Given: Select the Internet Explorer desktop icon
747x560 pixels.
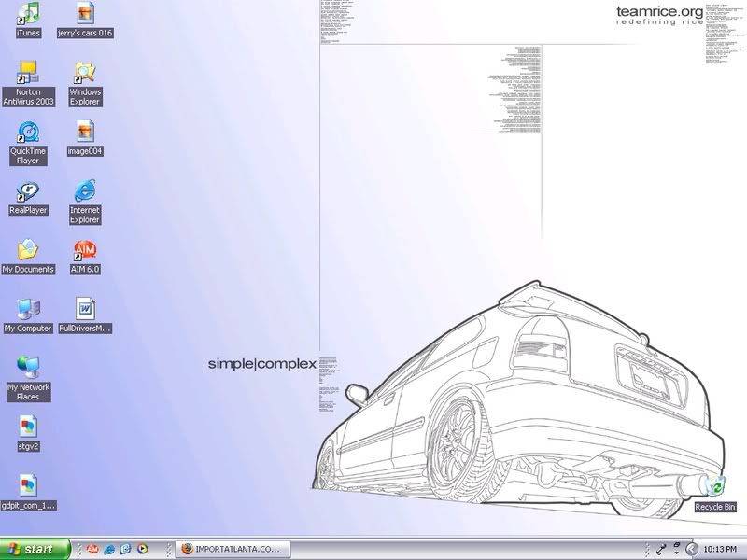Looking at the screenshot, I should pyautogui.click(x=85, y=191).
